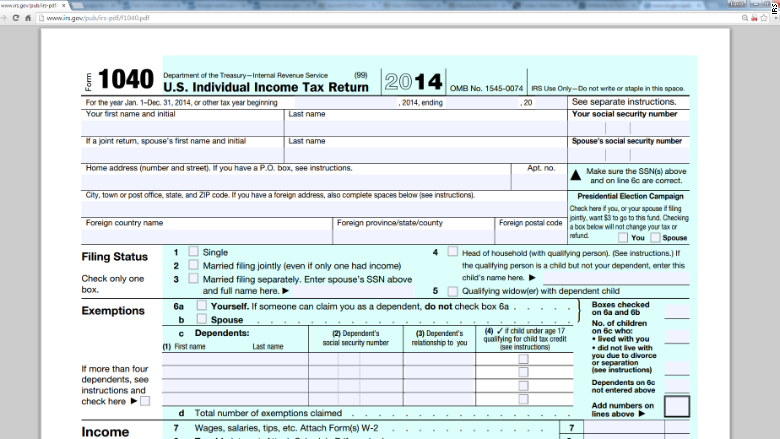Click 'Presidential Election Campaign' heading
This screenshot has height=439, width=780.
tap(630, 196)
